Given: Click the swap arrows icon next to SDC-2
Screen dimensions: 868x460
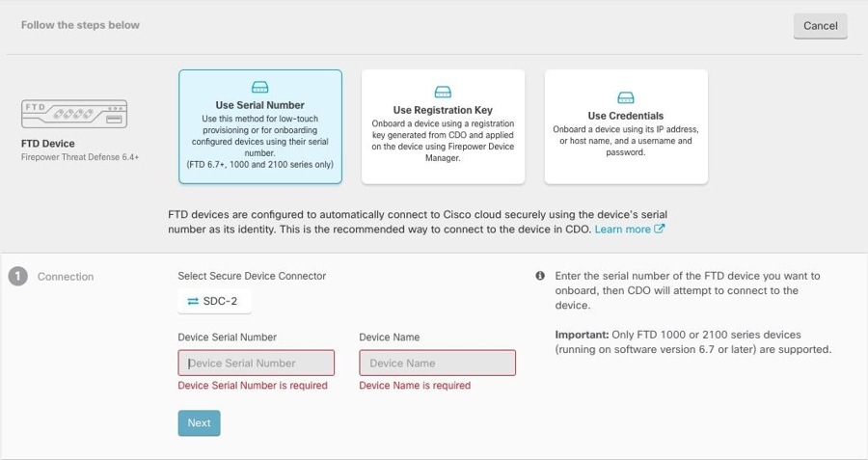Looking at the screenshot, I should tap(193, 301).
